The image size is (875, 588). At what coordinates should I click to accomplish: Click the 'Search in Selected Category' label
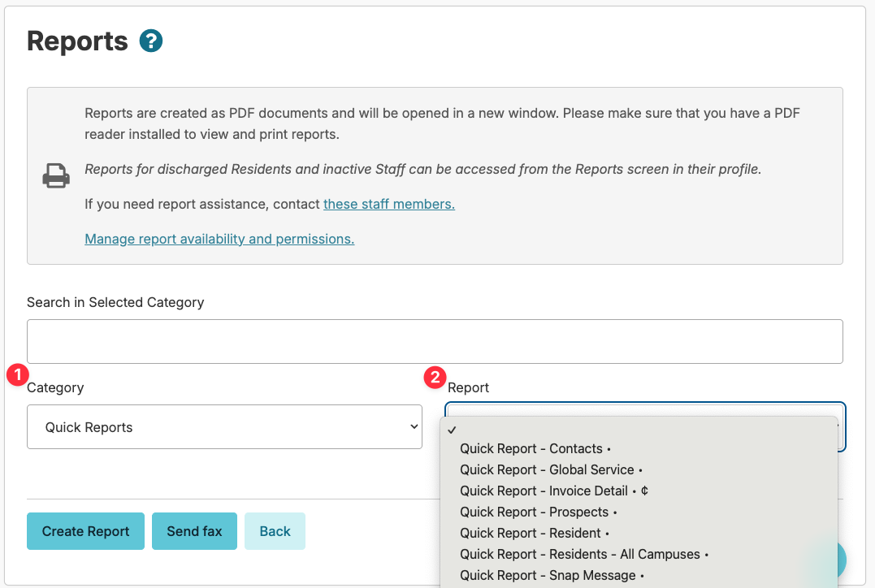pyautogui.click(x=115, y=302)
